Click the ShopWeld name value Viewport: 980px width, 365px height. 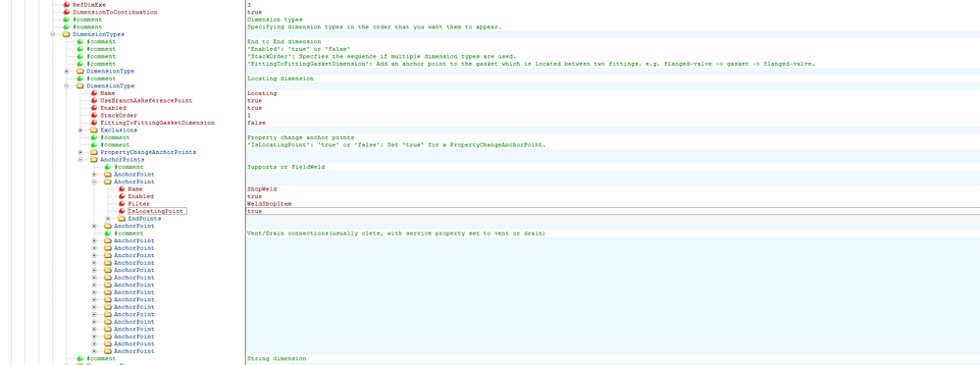click(262, 188)
